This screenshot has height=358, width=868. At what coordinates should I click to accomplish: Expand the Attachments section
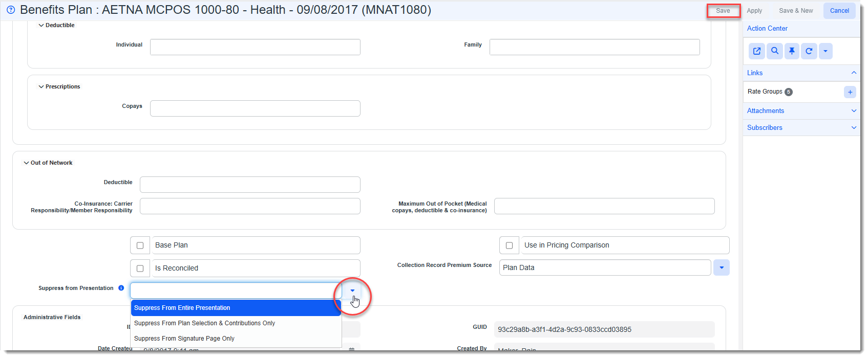[x=854, y=111]
